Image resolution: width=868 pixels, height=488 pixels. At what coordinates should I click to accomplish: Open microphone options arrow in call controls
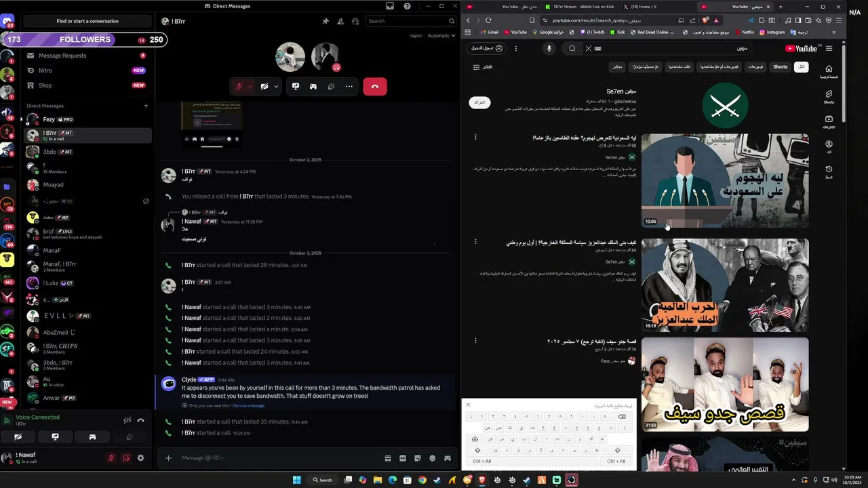(250, 86)
